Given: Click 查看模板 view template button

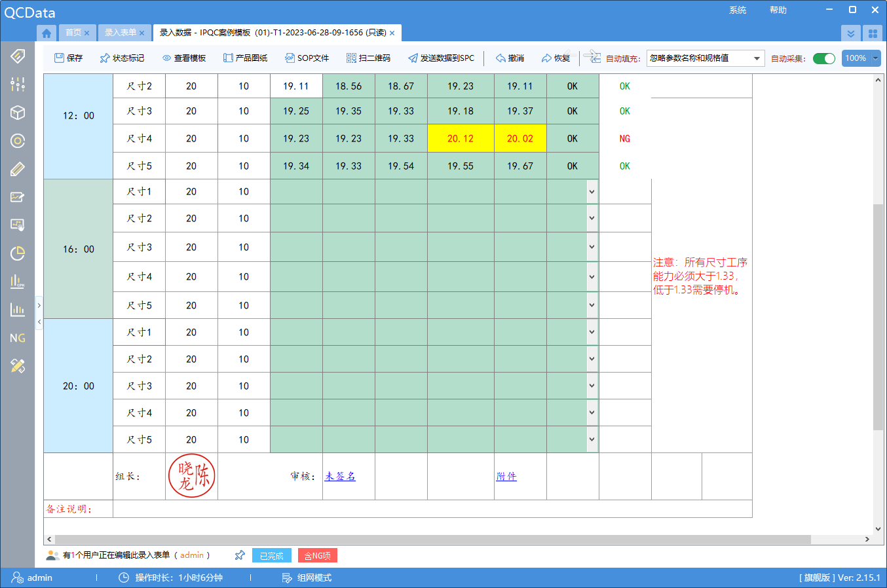Looking at the screenshot, I should click(184, 58).
